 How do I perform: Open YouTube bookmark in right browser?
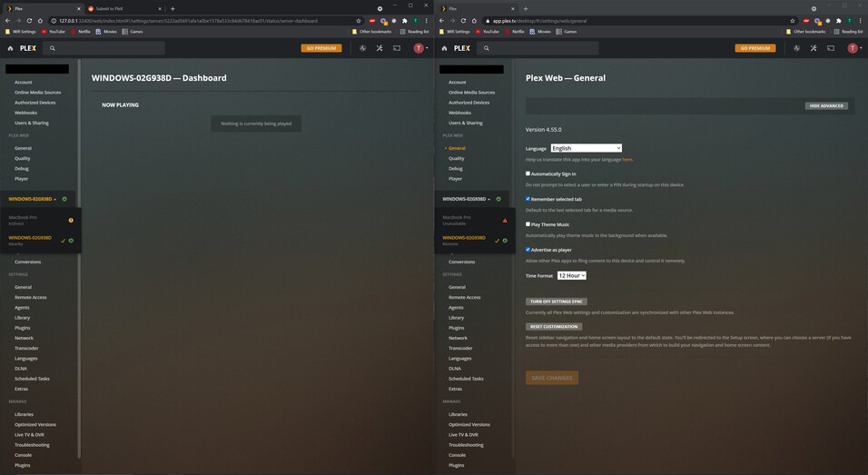tap(488, 32)
